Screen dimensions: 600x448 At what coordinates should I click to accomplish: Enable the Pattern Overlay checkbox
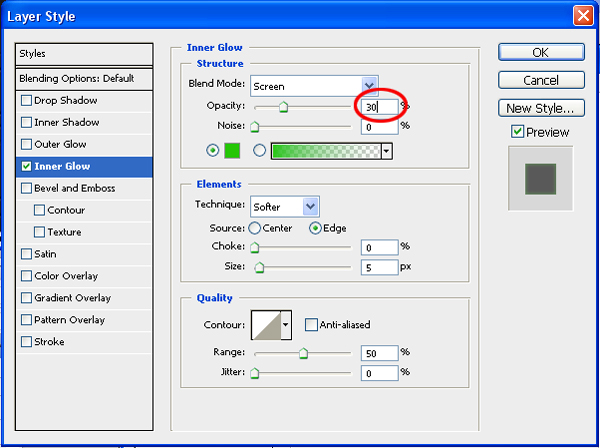[x=26, y=319]
